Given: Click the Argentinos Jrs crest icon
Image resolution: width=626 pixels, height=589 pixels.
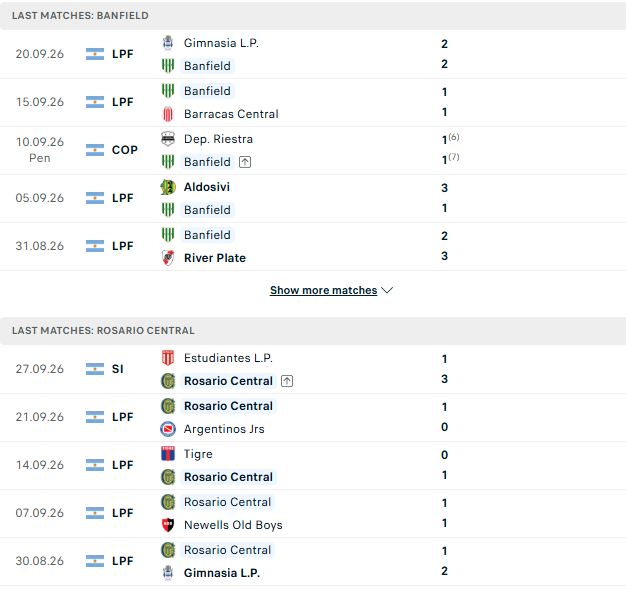Looking at the screenshot, I should click(x=168, y=429).
